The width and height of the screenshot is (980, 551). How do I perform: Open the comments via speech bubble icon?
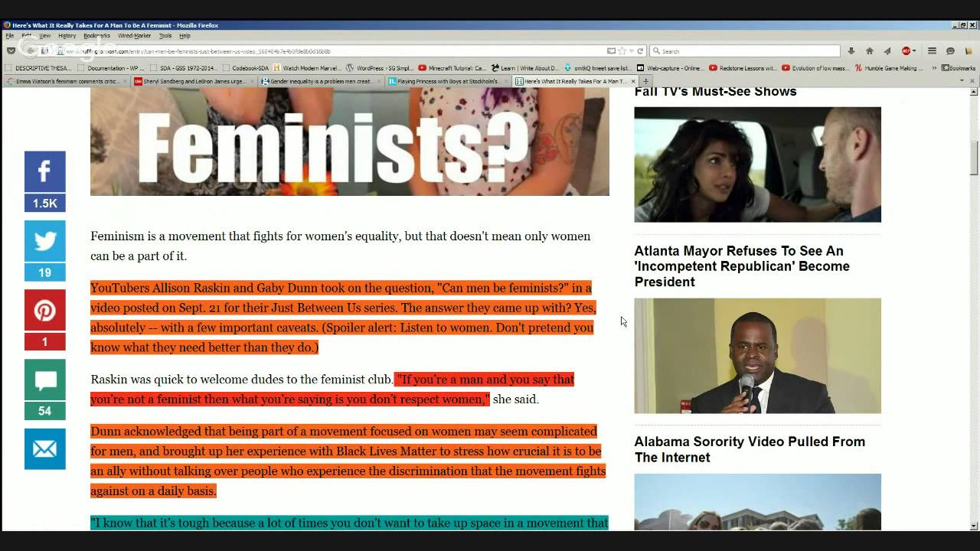44,380
